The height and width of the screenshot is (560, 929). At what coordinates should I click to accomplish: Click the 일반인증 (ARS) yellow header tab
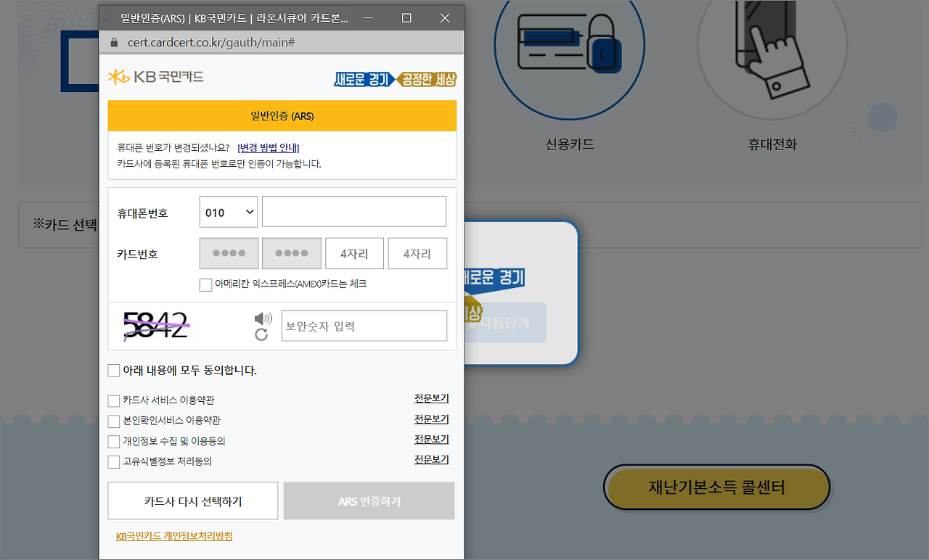point(282,116)
